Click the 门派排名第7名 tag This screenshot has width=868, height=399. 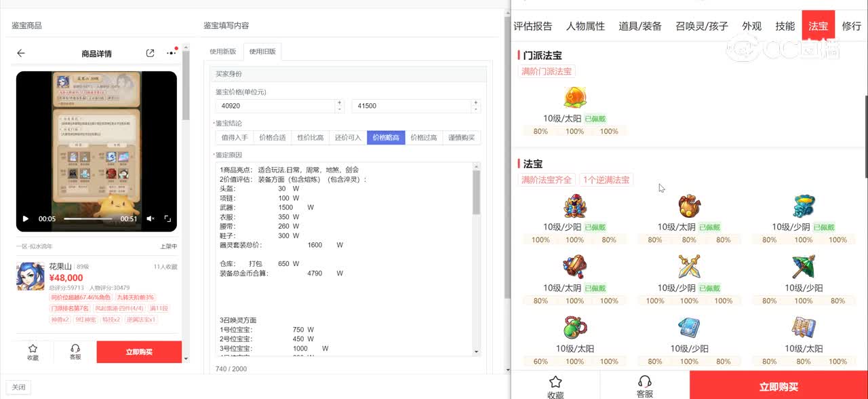[x=70, y=308]
